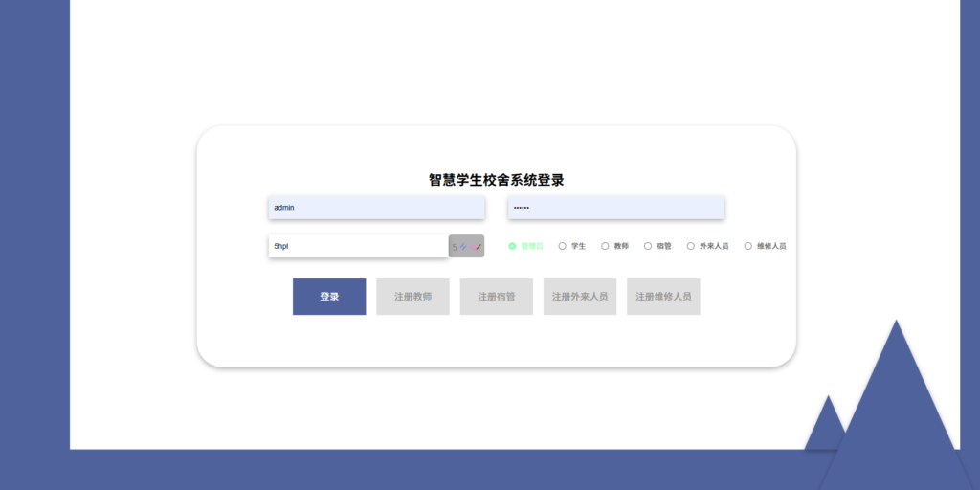
Task: Click the 注册维修人员 button
Action: [663, 297]
